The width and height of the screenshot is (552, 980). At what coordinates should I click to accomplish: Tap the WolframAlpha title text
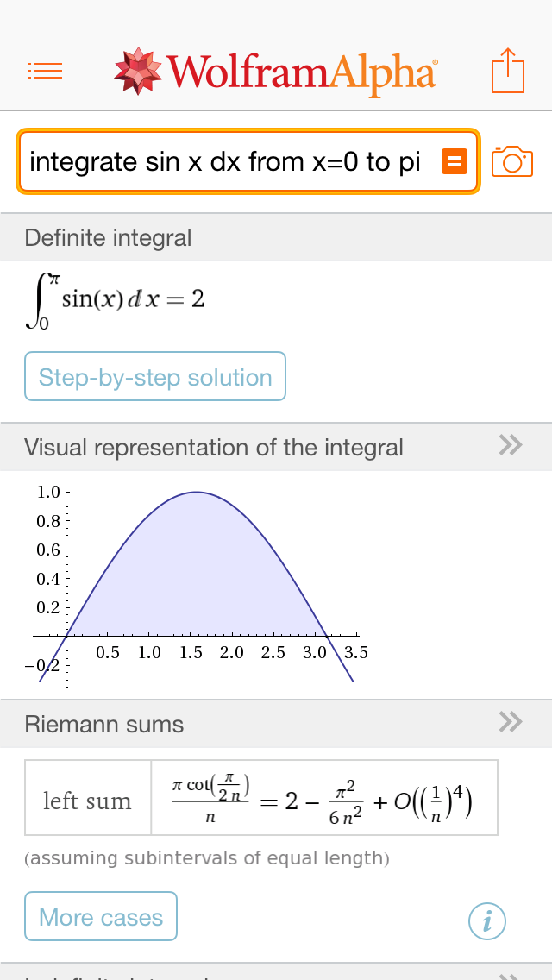coord(301,72)
